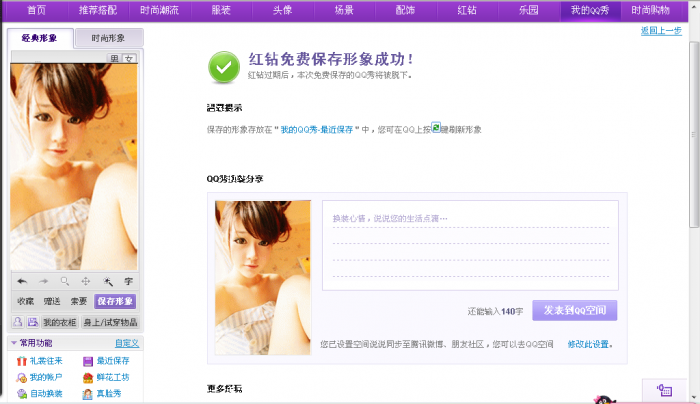
Task: Click the redo arrow under avatar preview
Action: (43, 281)
